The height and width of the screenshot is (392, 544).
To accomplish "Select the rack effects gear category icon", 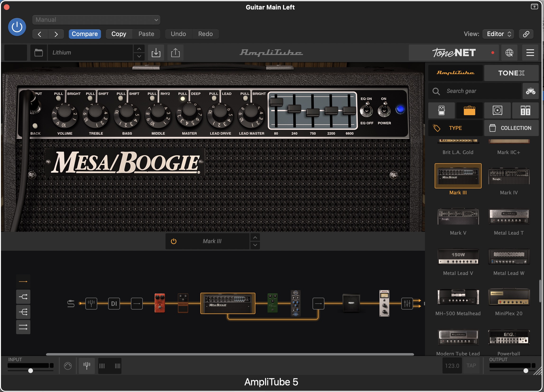I will [525, 110].
